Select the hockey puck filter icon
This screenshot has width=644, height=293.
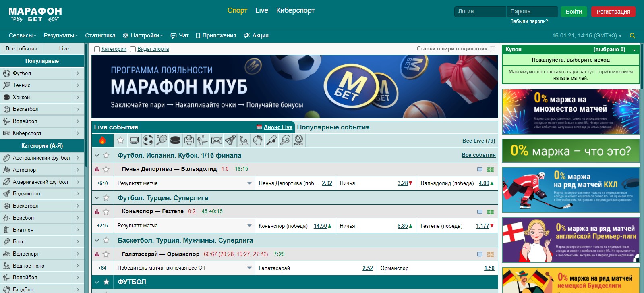pos(175,140)
